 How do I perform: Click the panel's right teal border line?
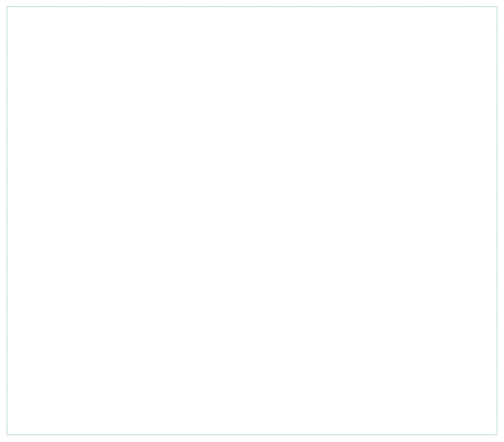(497, 221)
